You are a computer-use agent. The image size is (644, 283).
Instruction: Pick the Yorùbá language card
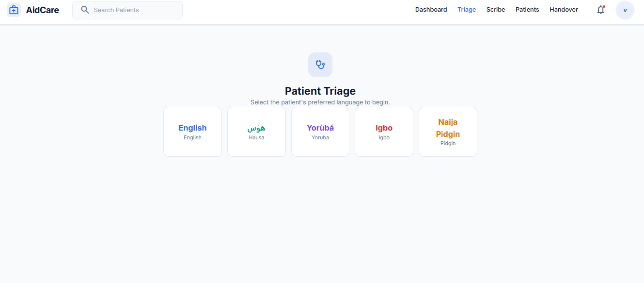click(320, 132)
